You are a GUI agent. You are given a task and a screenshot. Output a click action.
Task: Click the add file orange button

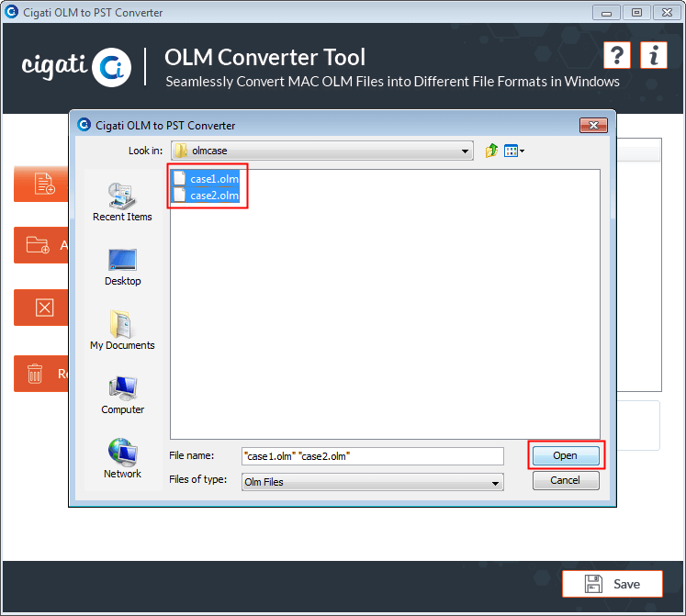41,184
